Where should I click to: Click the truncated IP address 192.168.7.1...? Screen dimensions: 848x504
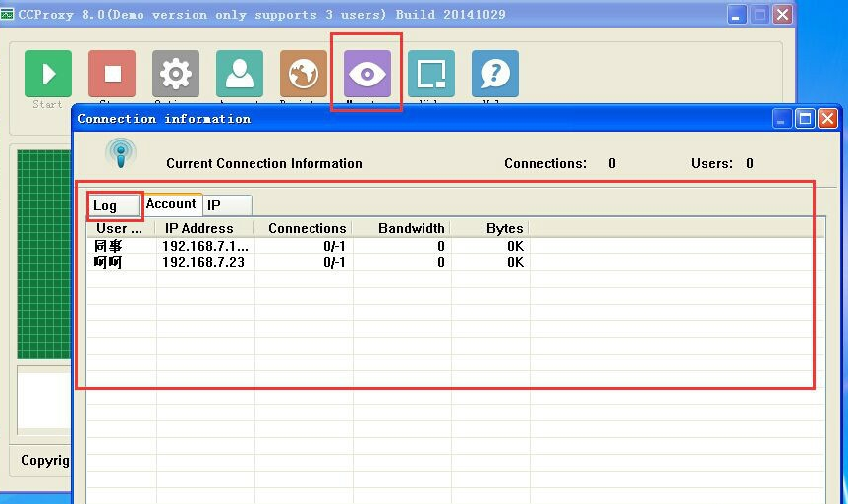[x=205, y=246]
